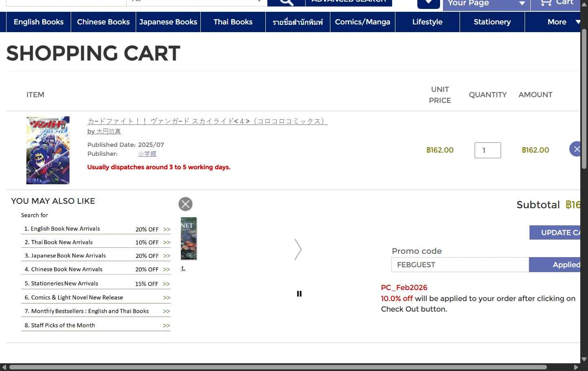Open the search category dropdown

click(197, 2)
